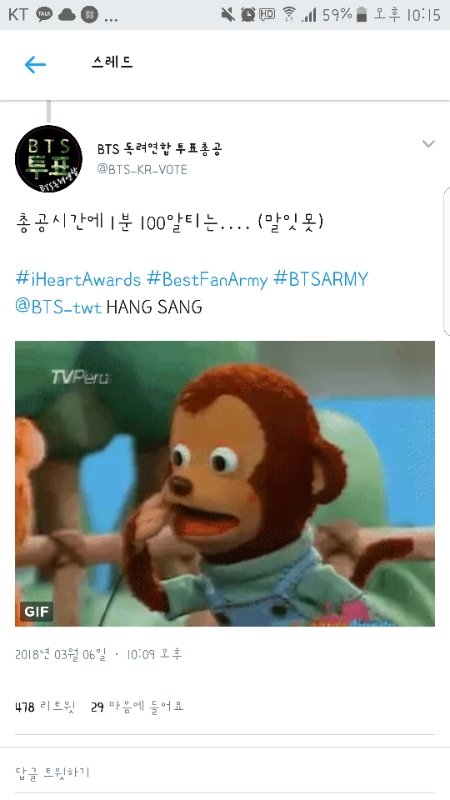The width and height of the screenshot is (450, 800).
Task: Tap the alarm clock status icon
Action: click(x=248, y=14)
